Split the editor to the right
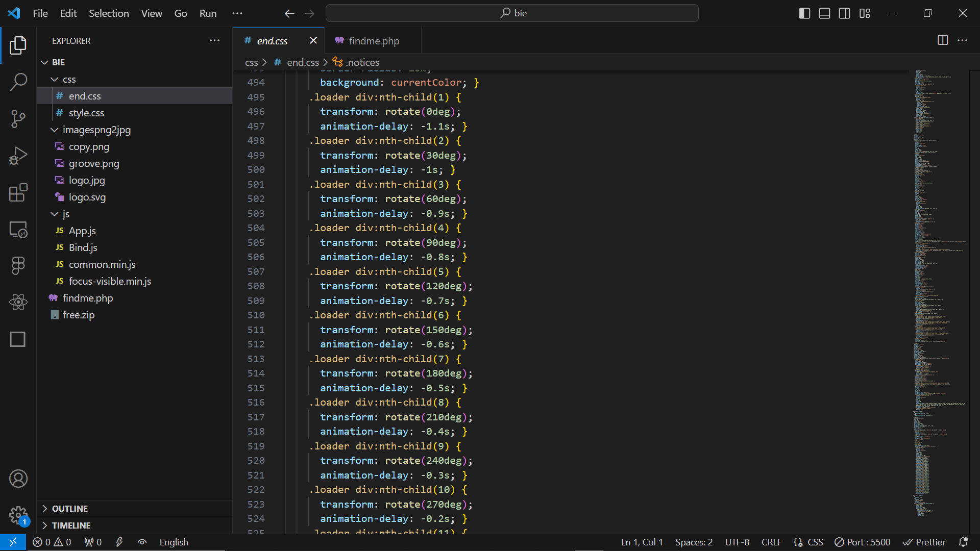This screenshot has width=980, height=551. [x=943, y=40]
